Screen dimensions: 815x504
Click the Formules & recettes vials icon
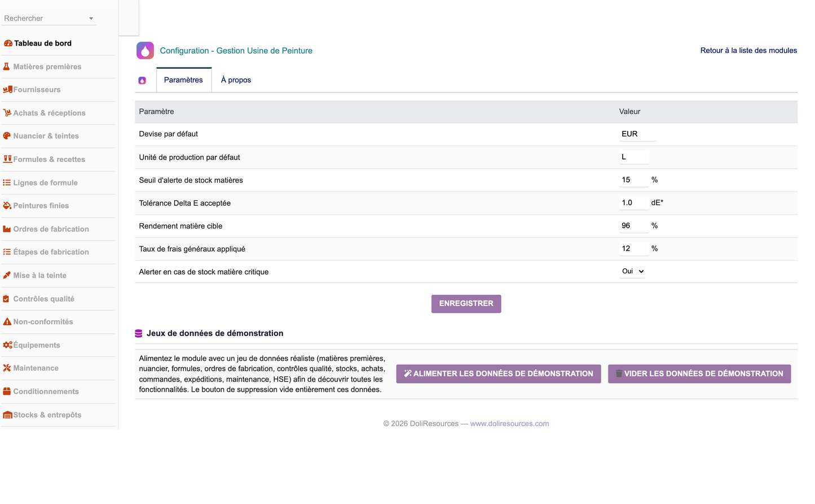point(8,160)
